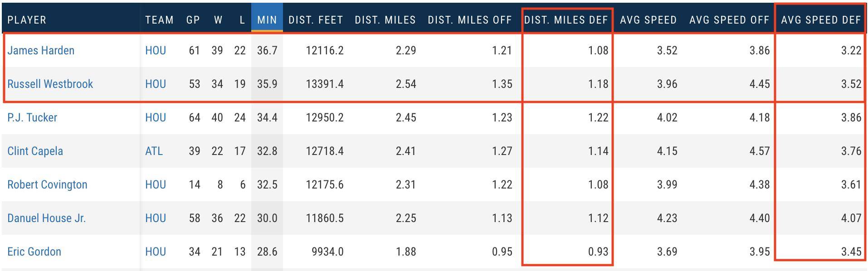
Task: Sort table by the MIN column
Action: click(267, 20)
